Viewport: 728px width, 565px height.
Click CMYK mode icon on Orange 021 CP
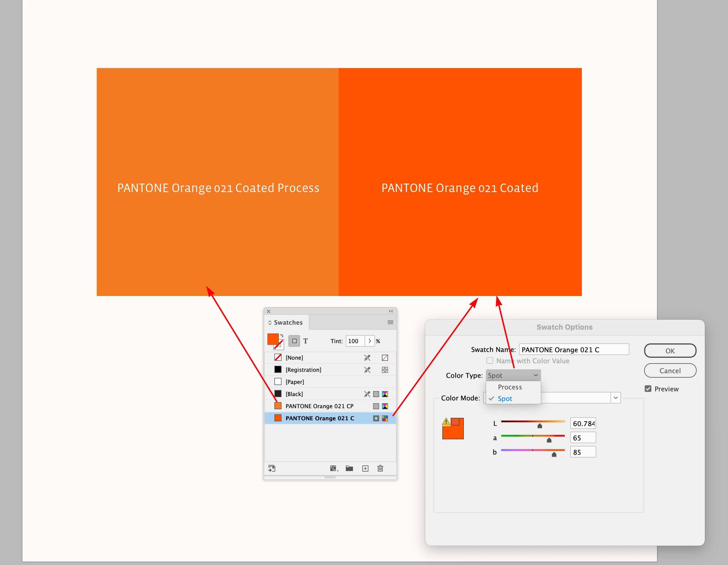tap(385, 406)
